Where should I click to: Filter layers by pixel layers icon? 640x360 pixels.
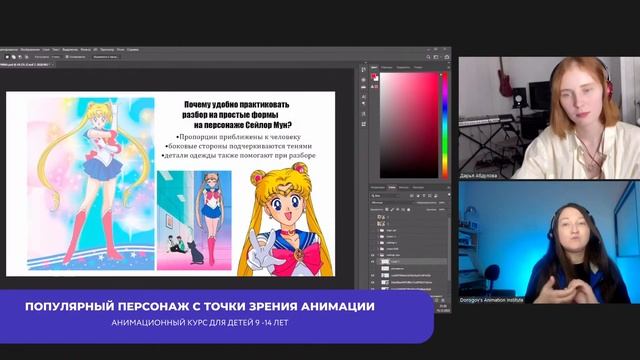pos(411,196)
